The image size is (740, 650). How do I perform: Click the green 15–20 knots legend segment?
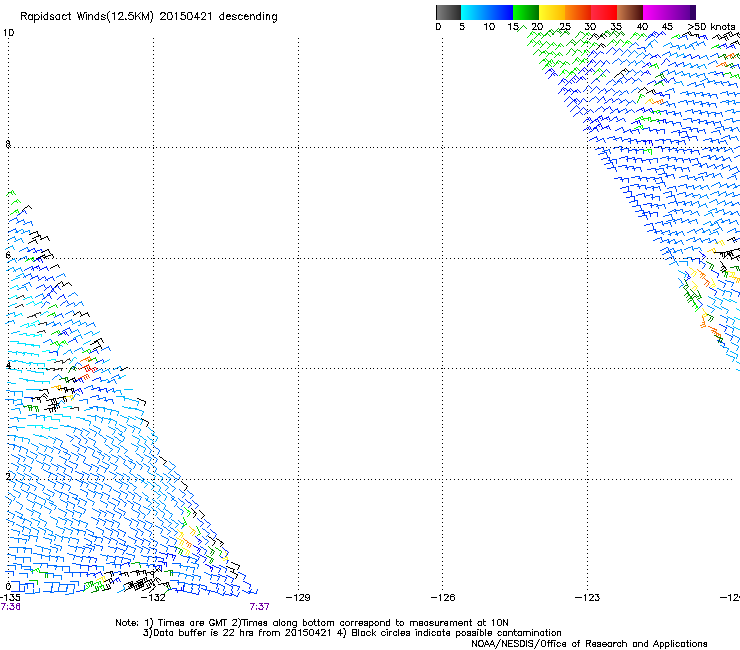click(x=526, y=12)
